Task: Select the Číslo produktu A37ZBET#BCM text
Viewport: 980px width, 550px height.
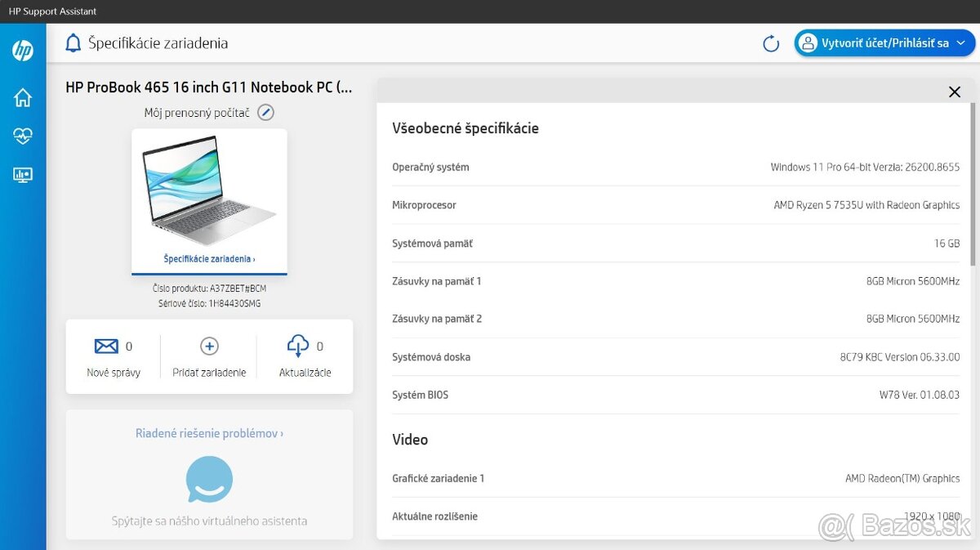Action: click(209, 288)
